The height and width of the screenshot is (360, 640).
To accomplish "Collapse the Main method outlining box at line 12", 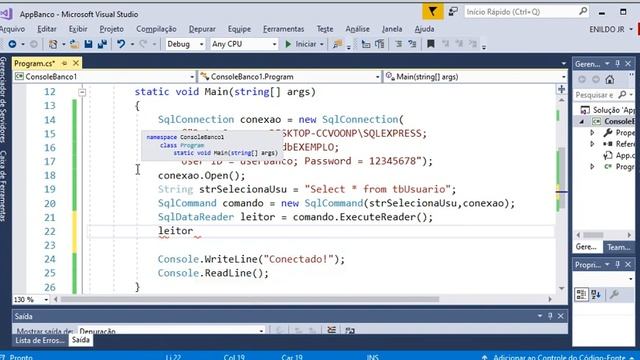I will point(82,92).
